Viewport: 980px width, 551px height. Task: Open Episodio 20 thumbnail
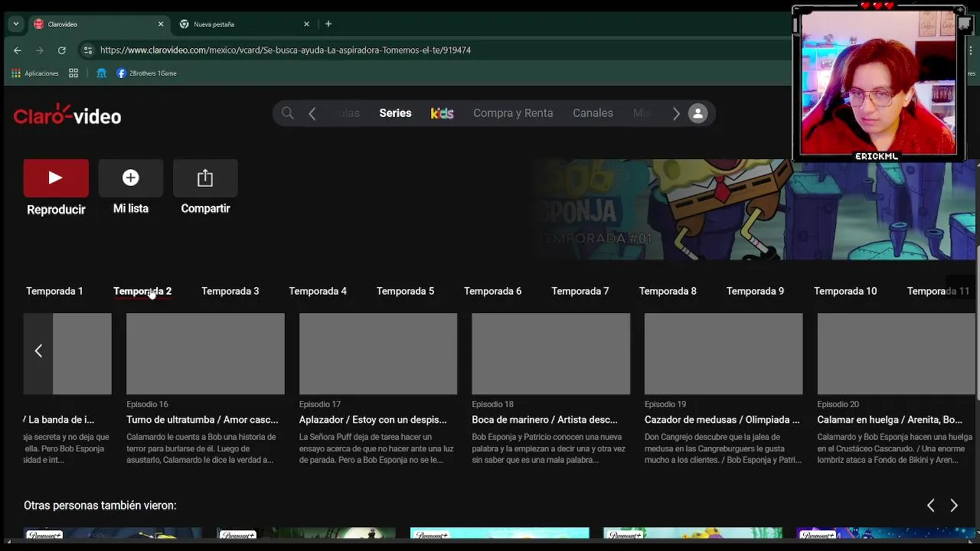(x=897, y=354)
